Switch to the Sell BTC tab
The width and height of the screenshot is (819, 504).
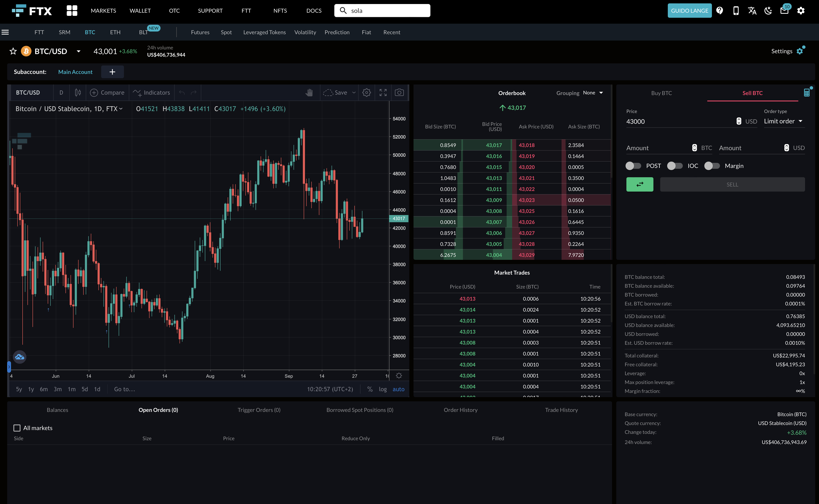tap(752, 93)
